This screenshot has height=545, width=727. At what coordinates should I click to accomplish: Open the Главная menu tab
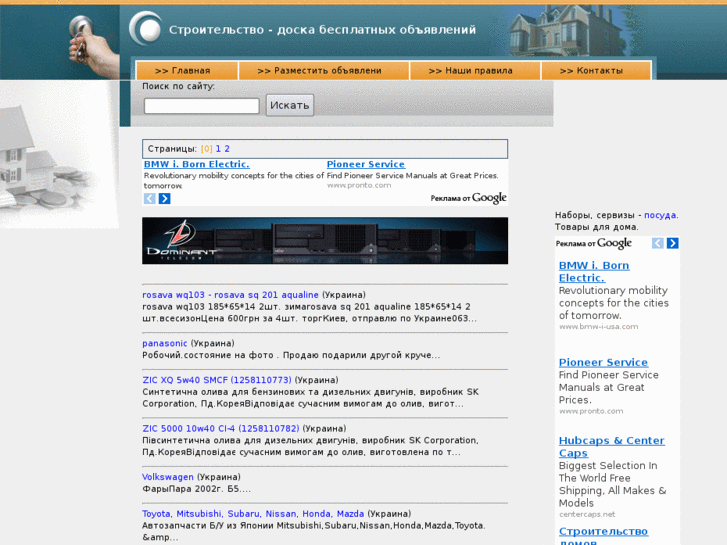coord(187,71)
